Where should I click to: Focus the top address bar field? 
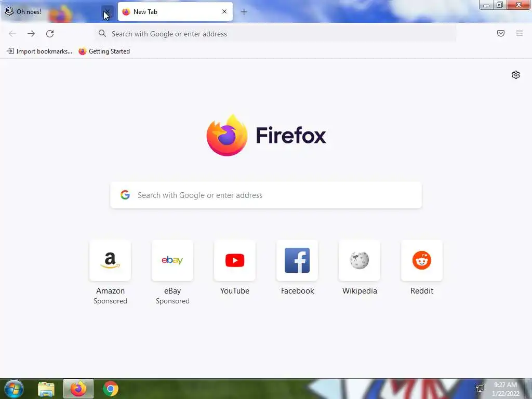[275, 34]
